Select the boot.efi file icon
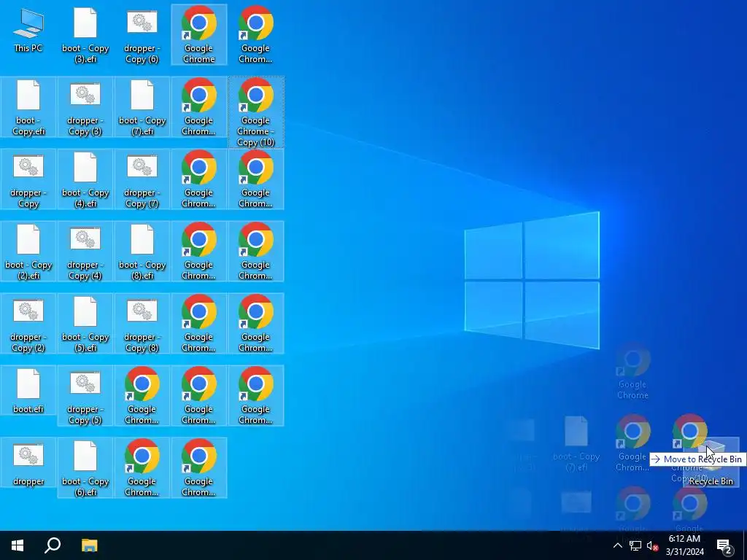 click(x=28, y=391)
